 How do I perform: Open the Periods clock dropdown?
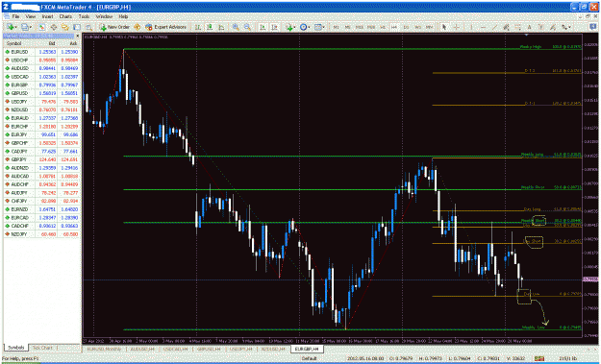[305, 27]
